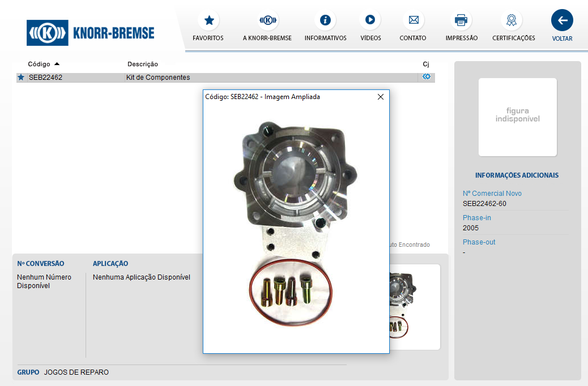
Task: Open the Certificações ribbon icon
Action: pos(512,20)
